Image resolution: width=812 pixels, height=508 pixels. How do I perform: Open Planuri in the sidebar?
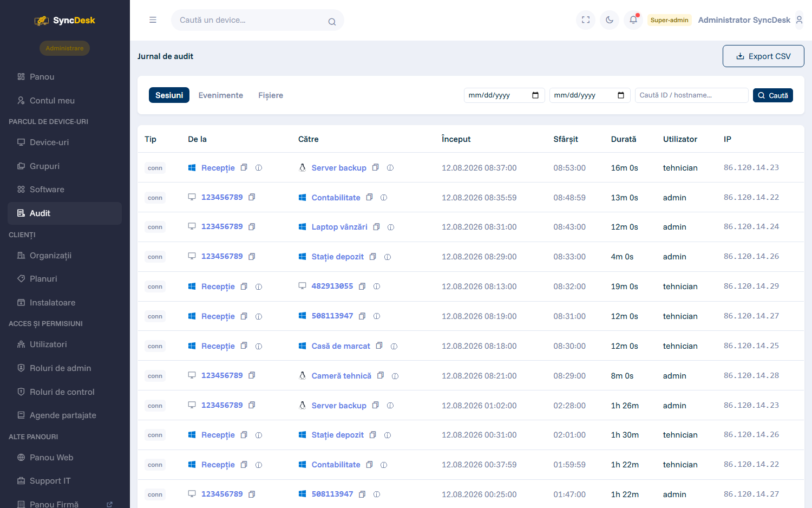point(65,279)
